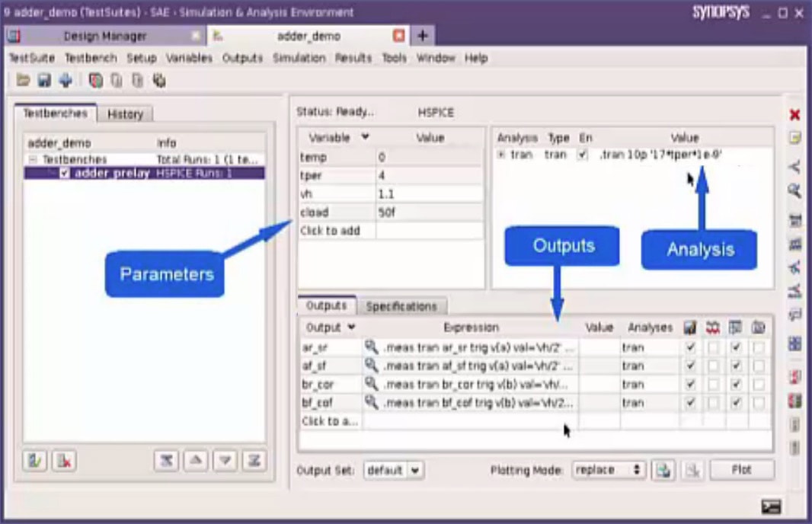Uncheck the adder_prelay testbench checkbox

point(65,174)
